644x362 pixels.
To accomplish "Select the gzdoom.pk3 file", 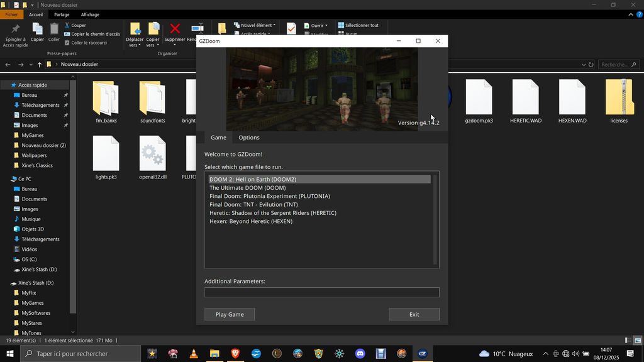I will click(x=479, y=102).
